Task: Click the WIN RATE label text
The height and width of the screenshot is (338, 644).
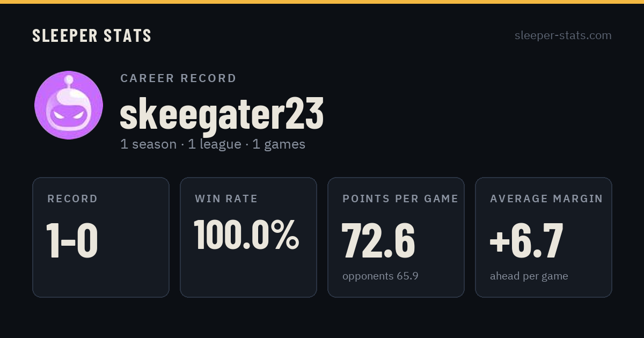Action: [x=226, y=199]
